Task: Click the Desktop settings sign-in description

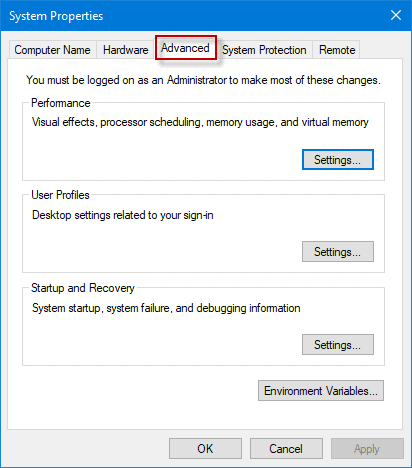Action: pyautogui.click(x=123, y=215)
